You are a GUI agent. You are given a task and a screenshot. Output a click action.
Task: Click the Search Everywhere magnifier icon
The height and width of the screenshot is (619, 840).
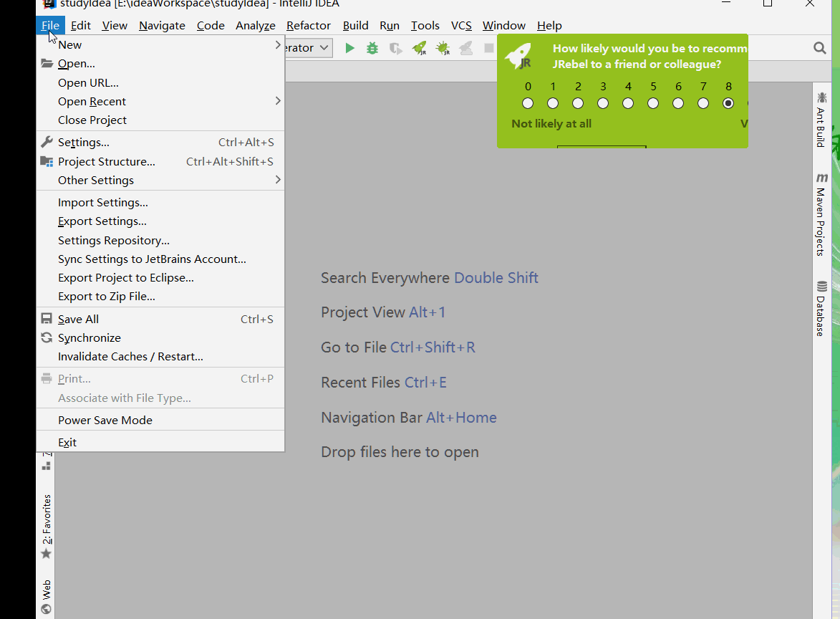tap(820, 48)
